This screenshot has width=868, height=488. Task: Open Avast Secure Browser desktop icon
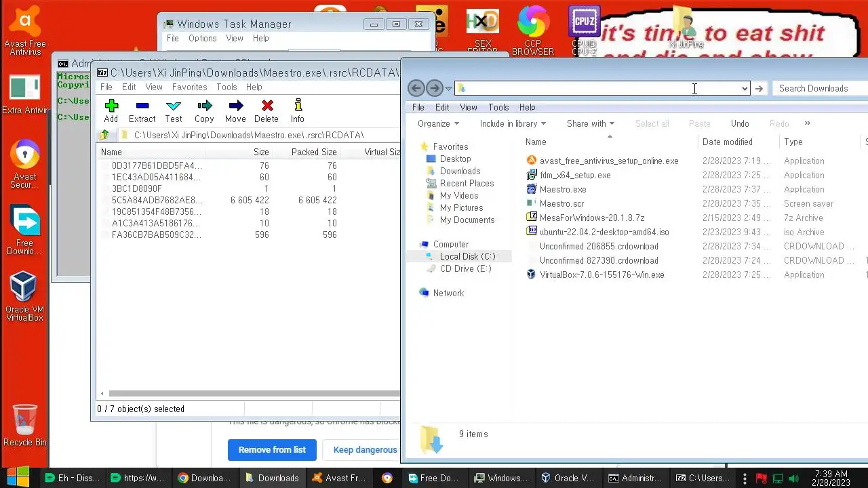tap(25, 165)
